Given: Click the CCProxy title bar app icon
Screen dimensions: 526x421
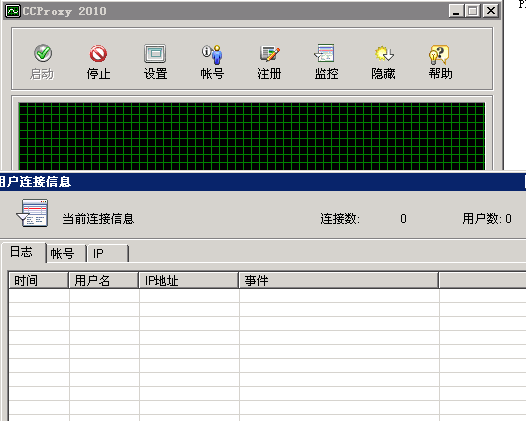Looking at the screenshot, I should (13, 11).
